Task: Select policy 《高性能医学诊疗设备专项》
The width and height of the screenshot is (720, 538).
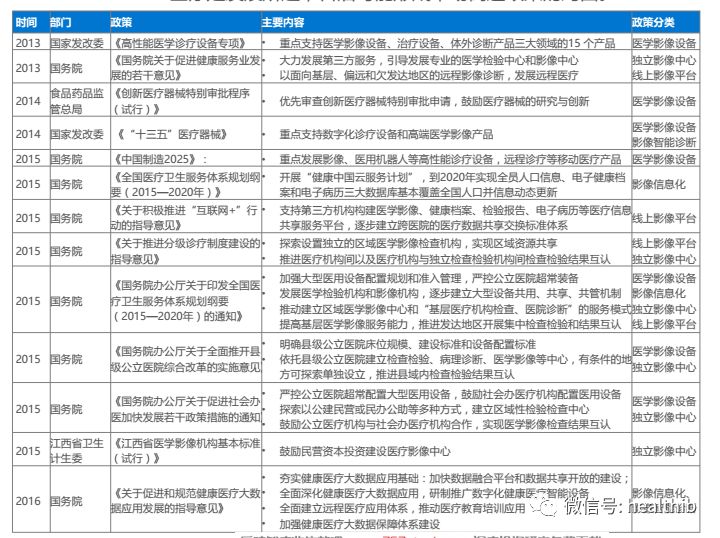Action: [180, 43]
